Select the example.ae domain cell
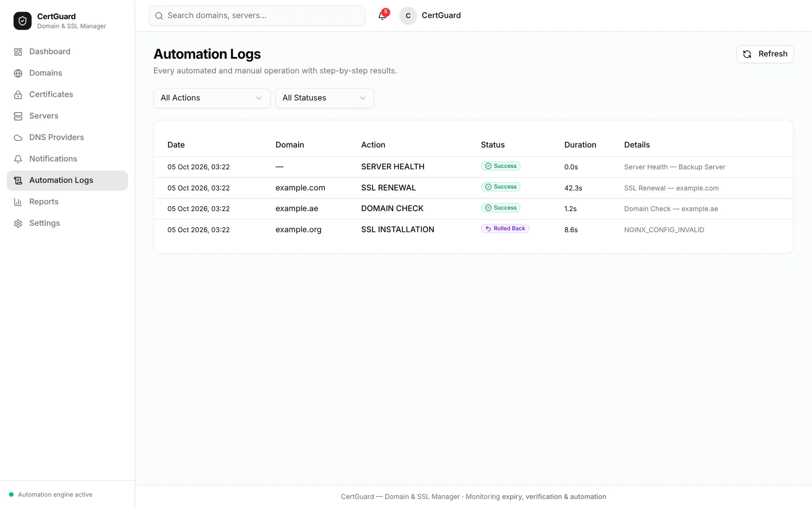The height and width of the screenshot is (508, 812). [x=297, y=209]
